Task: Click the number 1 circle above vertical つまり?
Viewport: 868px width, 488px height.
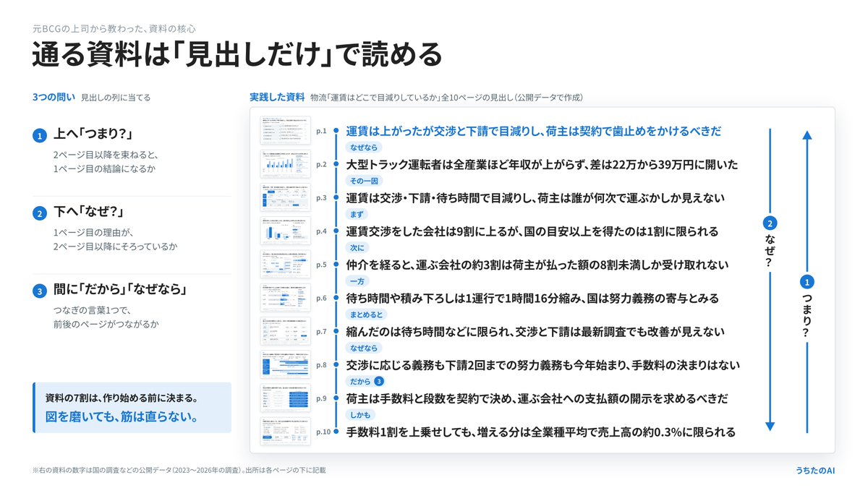Action: coord(808,282)
